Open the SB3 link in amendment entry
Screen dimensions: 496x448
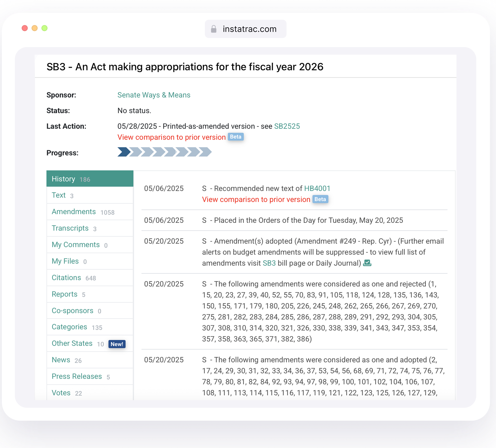[269, 263]
